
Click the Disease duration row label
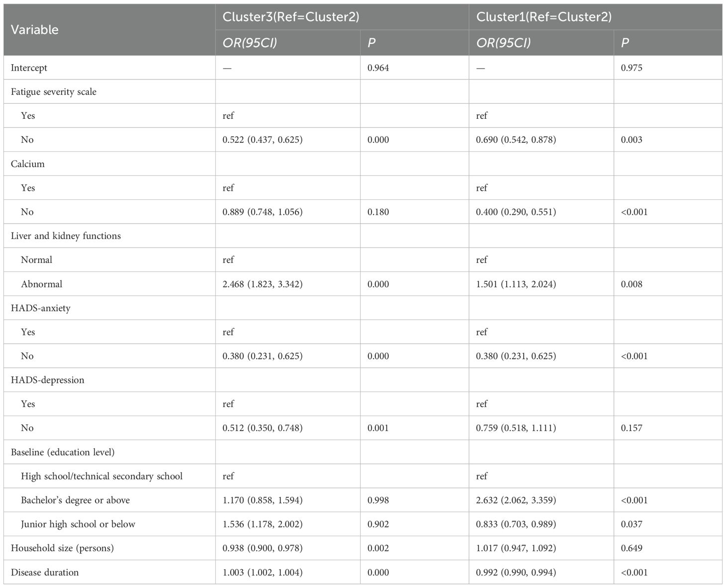(45, 572)
